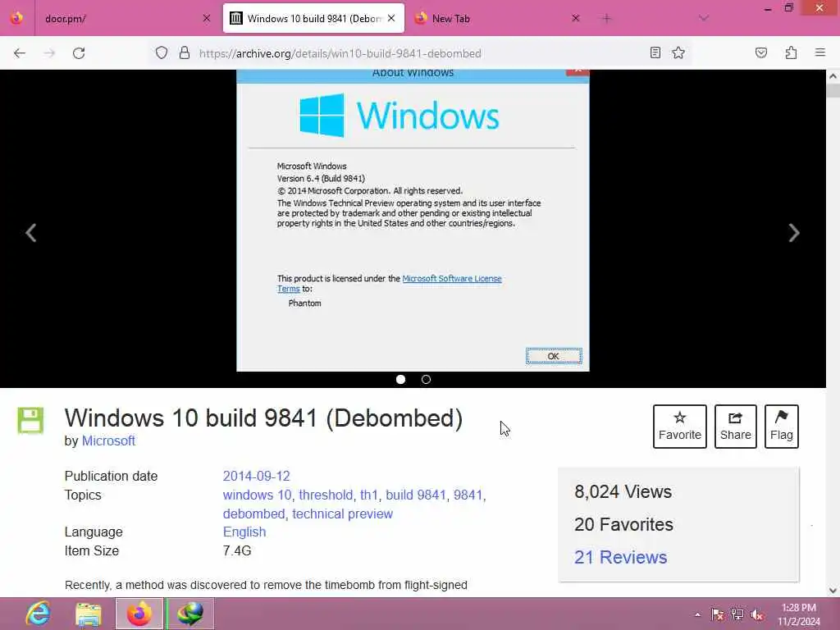Click the 20 Favorites text
Viewport: 840px width, 630px height.
point(623,524)
